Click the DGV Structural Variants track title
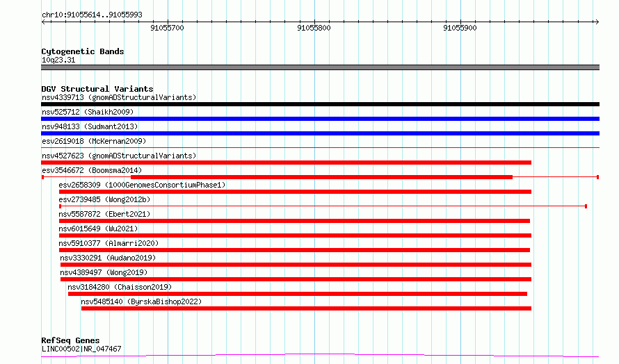Viewport: 619px width, 364px height. coord(97,89)
